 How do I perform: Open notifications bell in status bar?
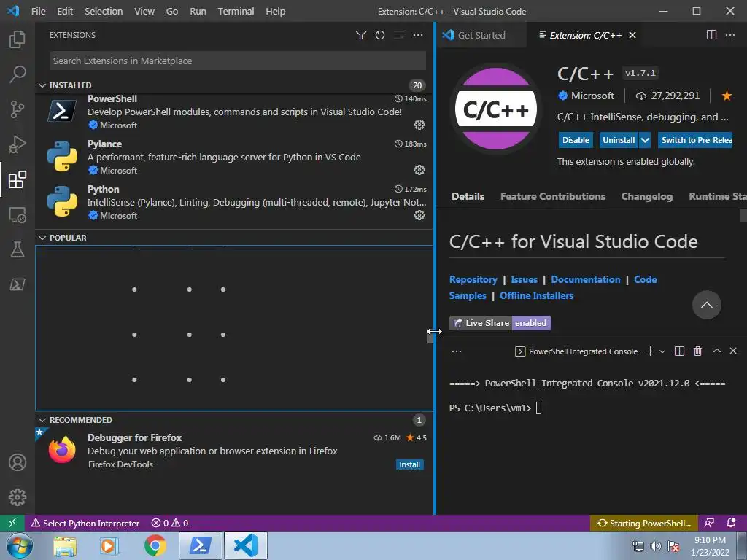pyautogui.click(x=731, y=523)
